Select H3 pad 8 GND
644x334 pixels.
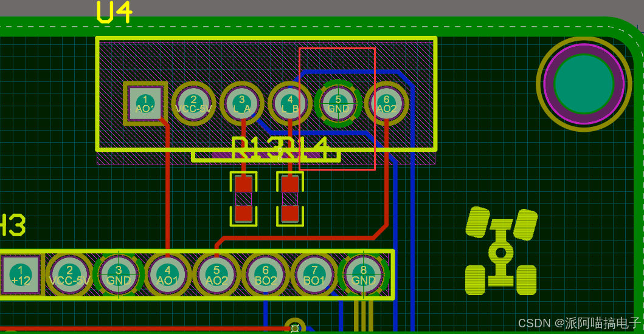pos(364,275)
